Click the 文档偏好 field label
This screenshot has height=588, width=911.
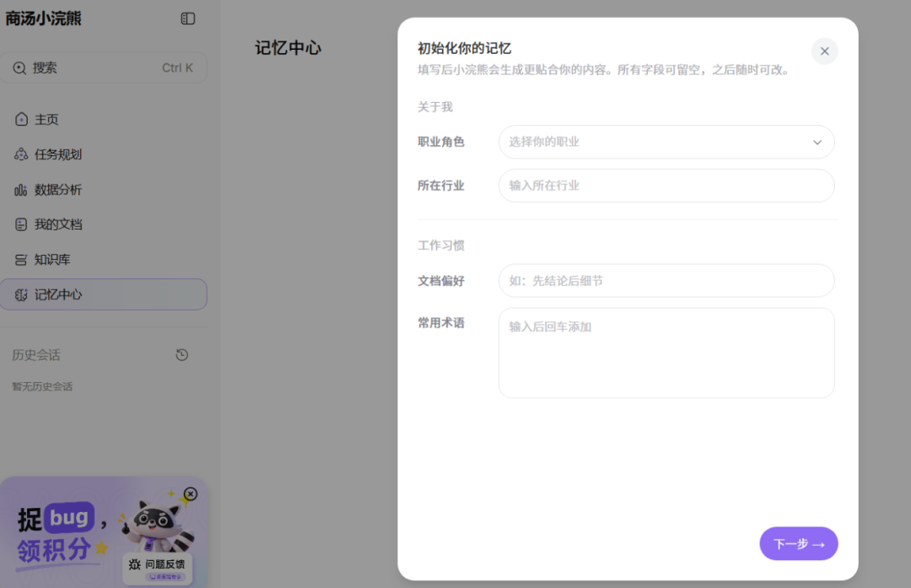[441, 281]
